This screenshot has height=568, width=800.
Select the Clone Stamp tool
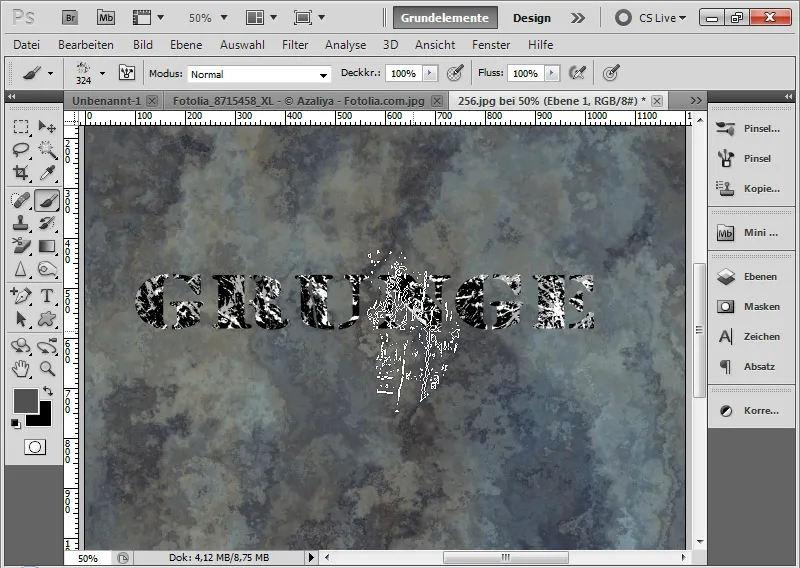click(21, 223)
